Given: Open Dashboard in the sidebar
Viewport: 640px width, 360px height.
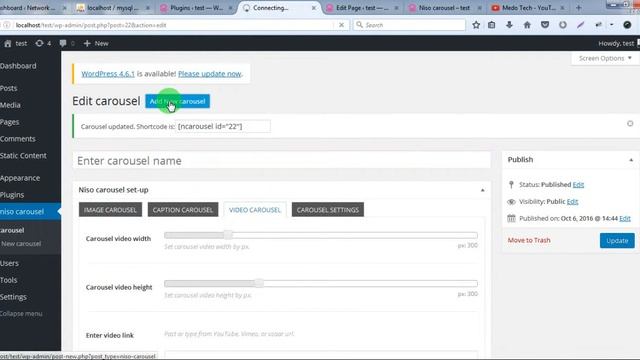Looking at the screenshot, I should [18, 66].
